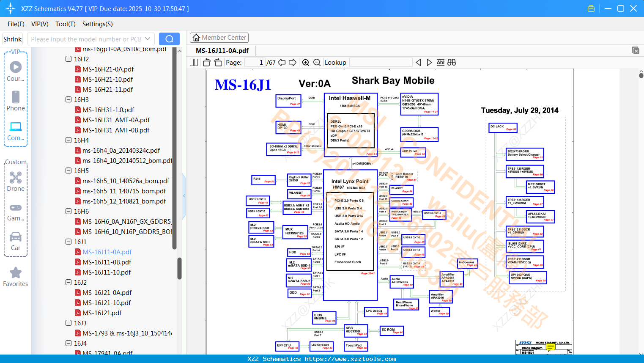Open MS-16J11-0B.pdf file
The height and width of the screenshot is (363, 644).
point(107,262)
